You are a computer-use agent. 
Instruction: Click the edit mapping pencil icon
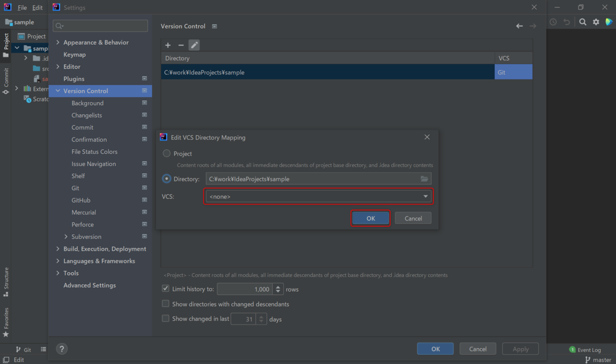tap(194, 45)
